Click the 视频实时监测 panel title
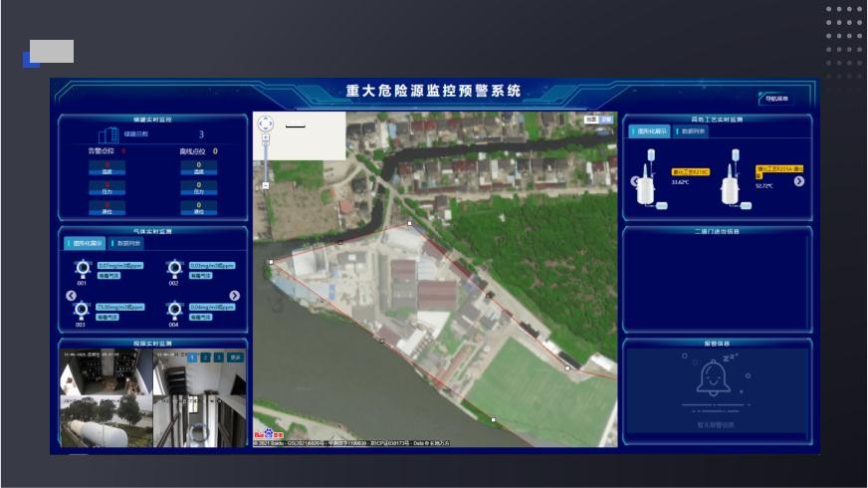The height and width of the screenshot is (488, 868). 152,344
